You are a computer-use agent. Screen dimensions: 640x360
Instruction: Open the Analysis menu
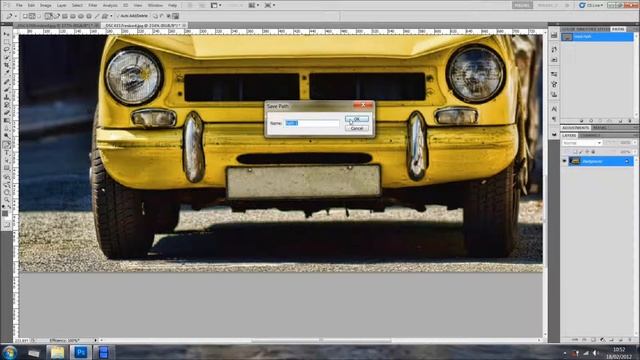pos(110,5)
